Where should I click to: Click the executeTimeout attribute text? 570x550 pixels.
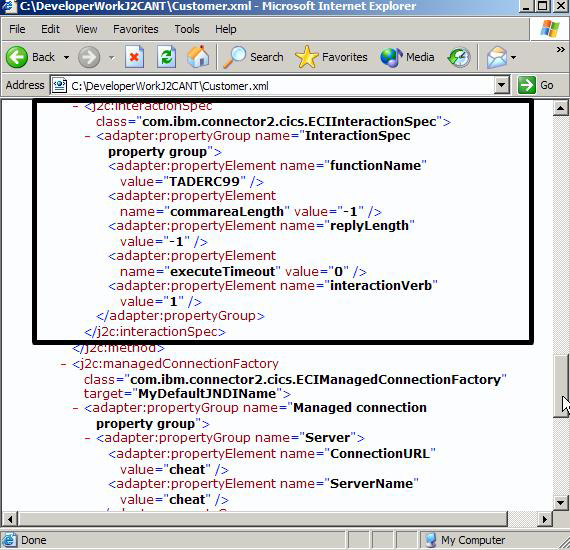coord(222,272)
